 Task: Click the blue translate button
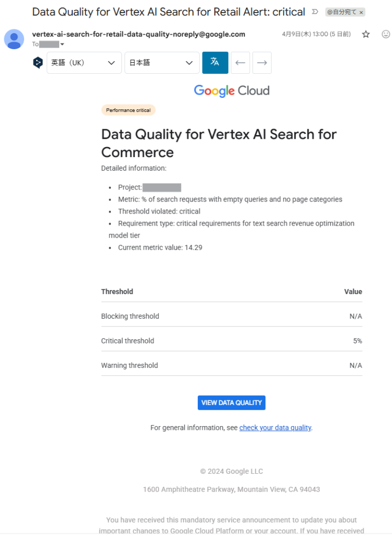(215, 63)
